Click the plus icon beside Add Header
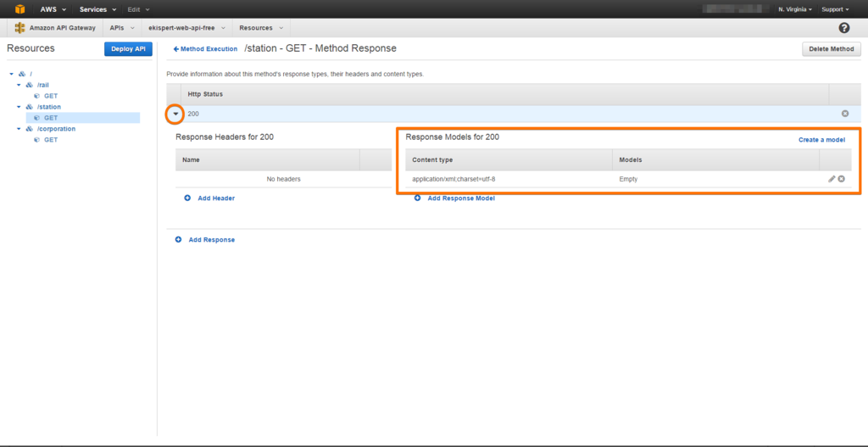The width and height of the screenshot is (868, 447). (187, 198)
